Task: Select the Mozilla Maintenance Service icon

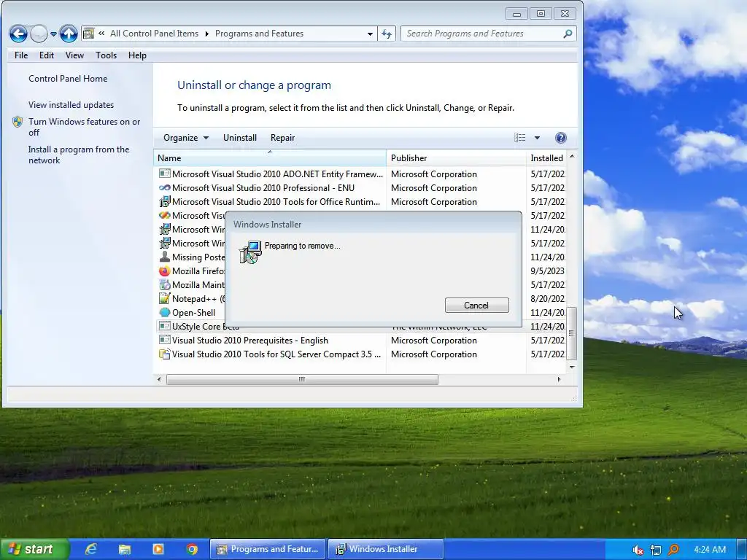Action: (164, 285)
